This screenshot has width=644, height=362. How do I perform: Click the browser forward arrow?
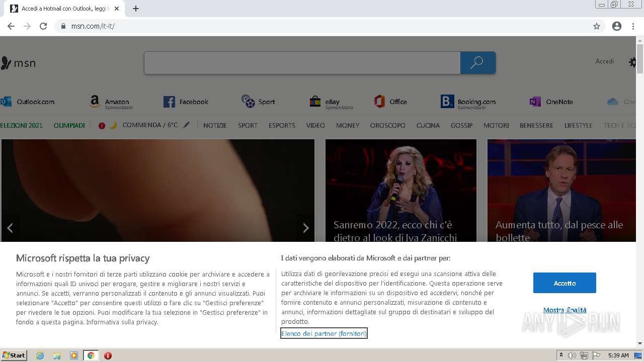point(27,26)
